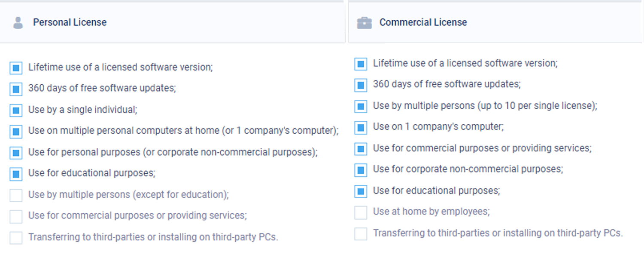Screen dimensions: 644x258
Task: Uncheck 'Use by a single individual' checkbox
Action: 16,111
